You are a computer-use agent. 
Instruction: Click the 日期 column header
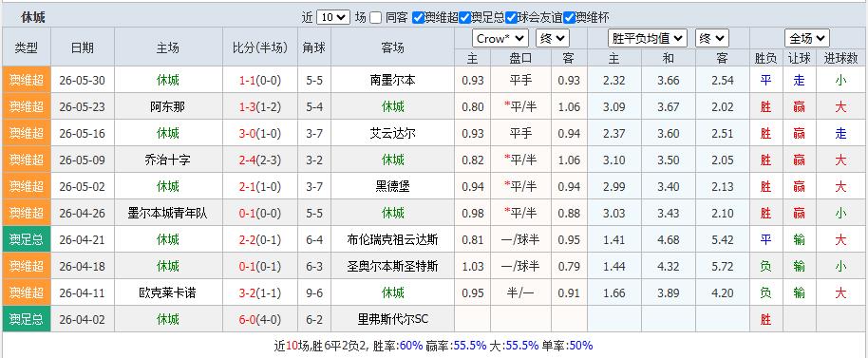83,47
